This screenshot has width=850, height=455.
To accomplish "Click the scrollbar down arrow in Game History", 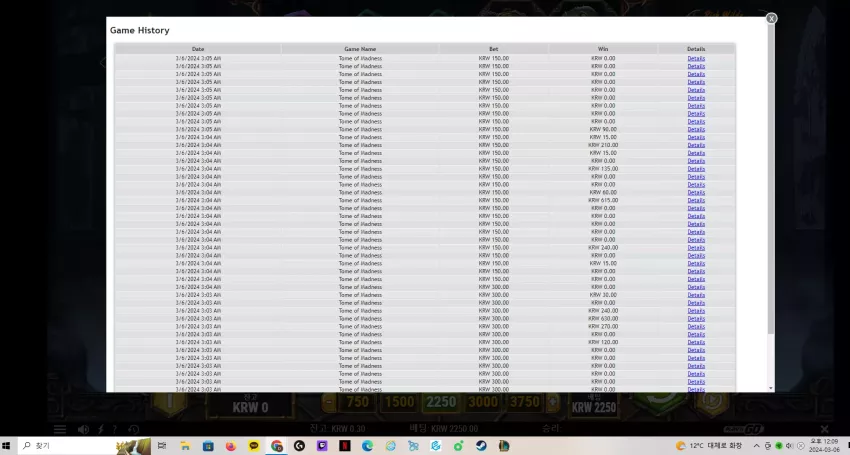I will point(771,388).
